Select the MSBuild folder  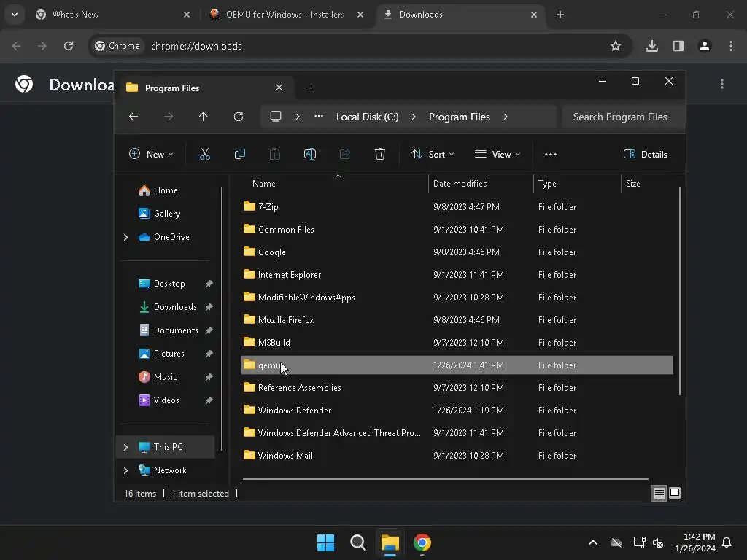tap(457, 343)
